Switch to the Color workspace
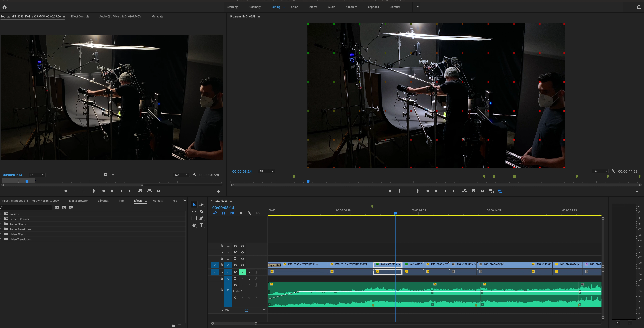 294,7
